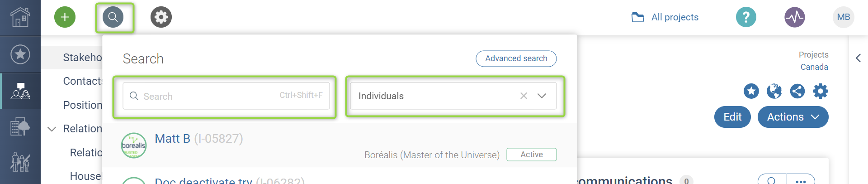868x184 pixels.
Task: Open the Actions dropdown button
Action: (x=793, y=117)
